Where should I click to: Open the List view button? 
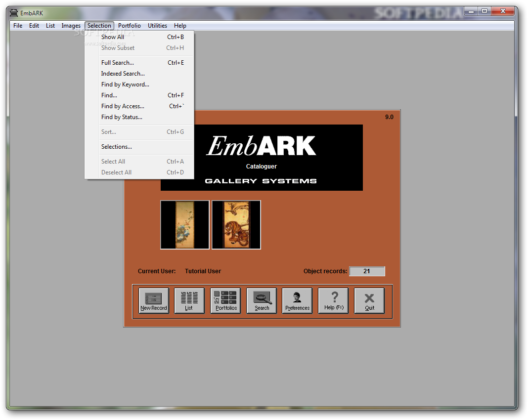(189, 300)
